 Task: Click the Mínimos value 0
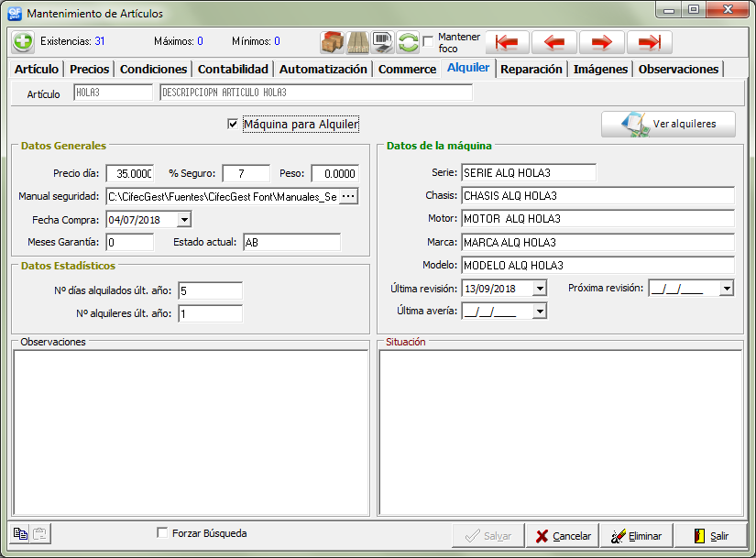tap(278, 41)
